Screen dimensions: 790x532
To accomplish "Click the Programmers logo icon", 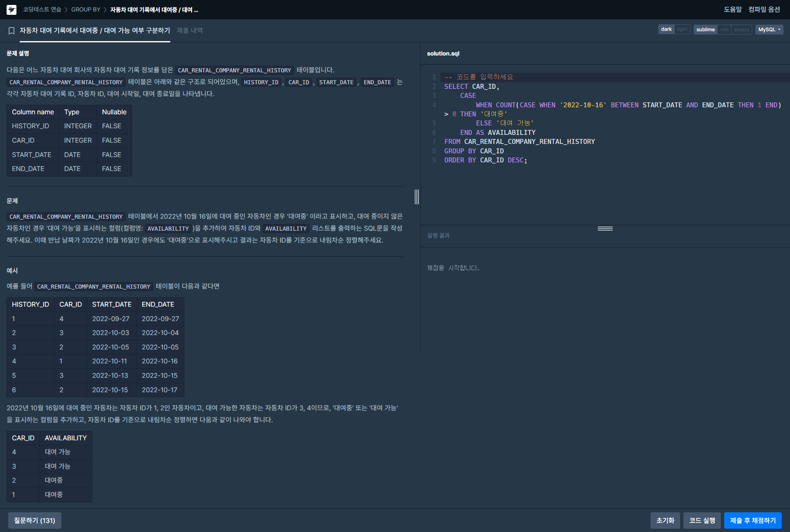I will [x=12, y=9].
